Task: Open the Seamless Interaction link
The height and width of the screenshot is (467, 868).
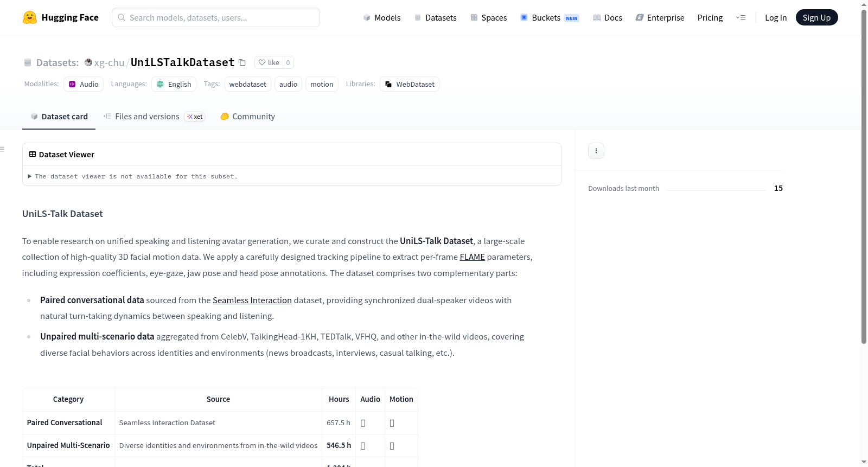Action: click(x=252, y=300)
